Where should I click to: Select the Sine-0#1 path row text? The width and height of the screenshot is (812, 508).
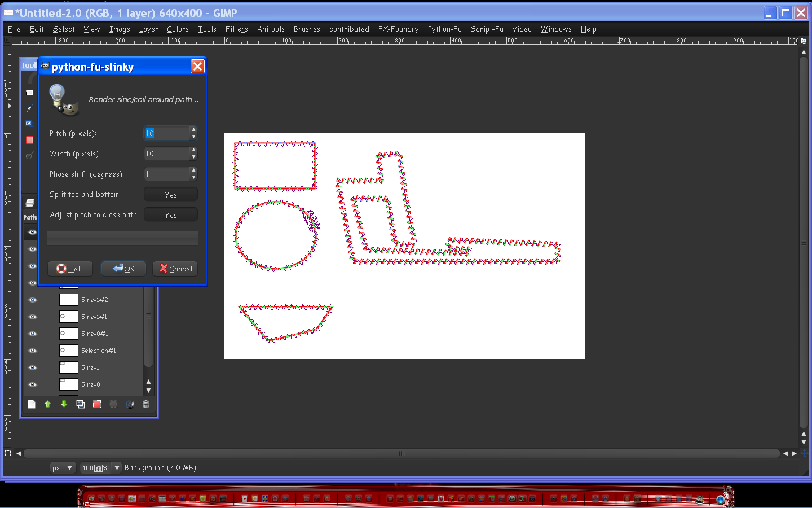pyautogui.click(x=94, y=334)
